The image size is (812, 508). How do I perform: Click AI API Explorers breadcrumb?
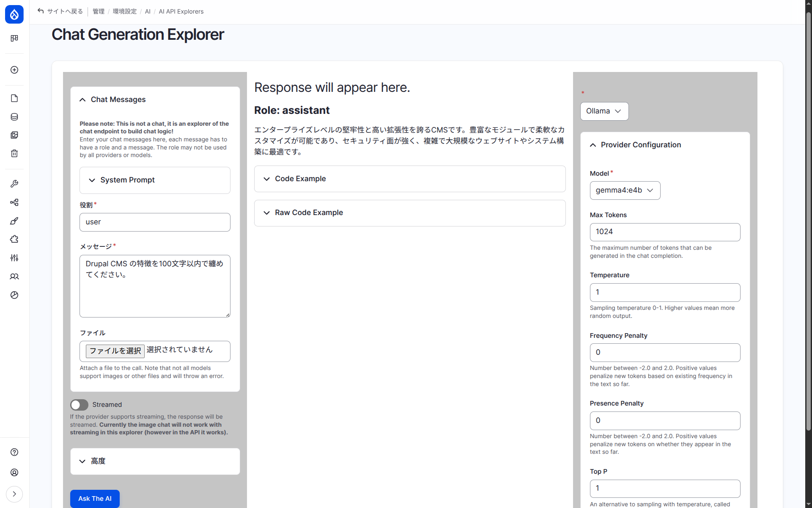181,11
